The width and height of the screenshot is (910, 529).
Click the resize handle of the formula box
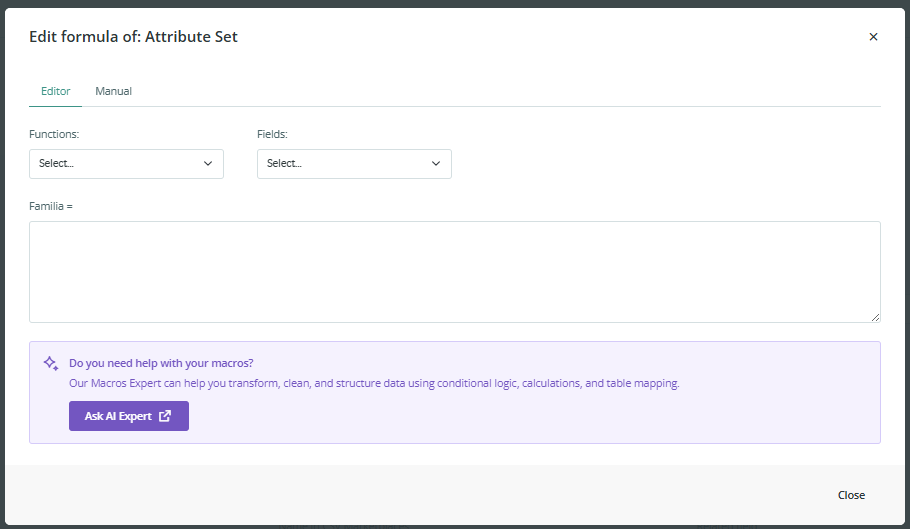click(x=875, y=317)
